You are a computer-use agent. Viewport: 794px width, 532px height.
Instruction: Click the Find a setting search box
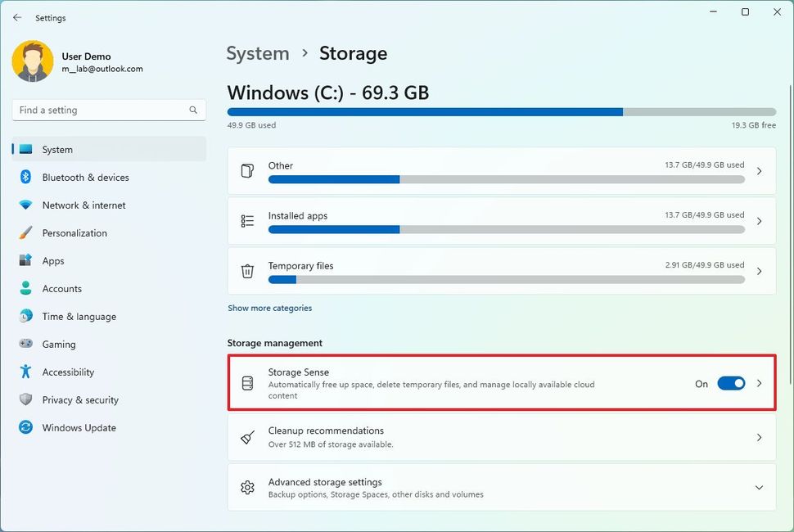coord(102,110)
